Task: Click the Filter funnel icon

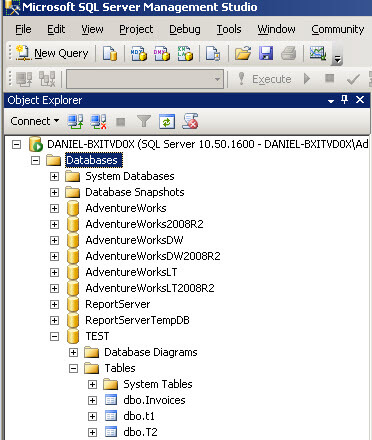Action: click(x=144, y=121)
